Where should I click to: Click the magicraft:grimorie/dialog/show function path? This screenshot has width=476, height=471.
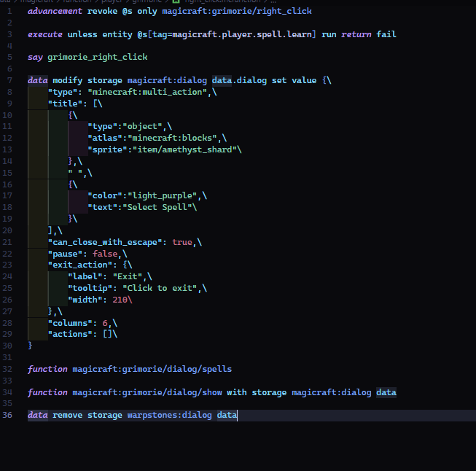pyautogui.click(x=147, y=392)
